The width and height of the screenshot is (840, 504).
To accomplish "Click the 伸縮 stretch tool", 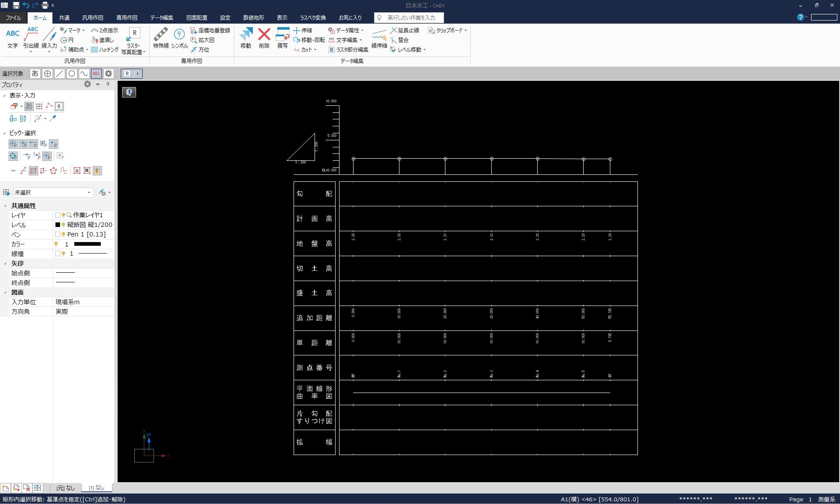I will click(x=303, y=30).
